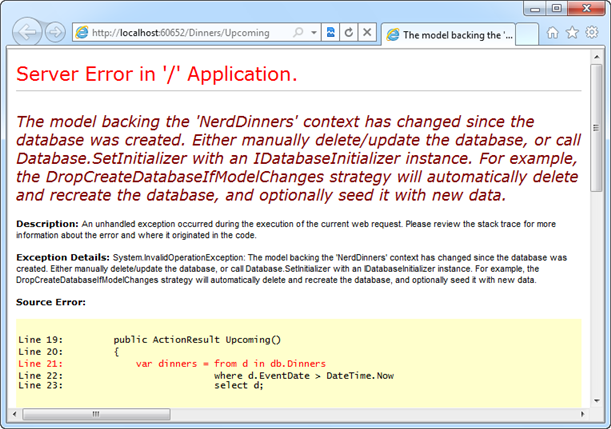Click the horizontal scrollbar right arrow
Screen dimensions: 611x429
[x=583, y=414]
